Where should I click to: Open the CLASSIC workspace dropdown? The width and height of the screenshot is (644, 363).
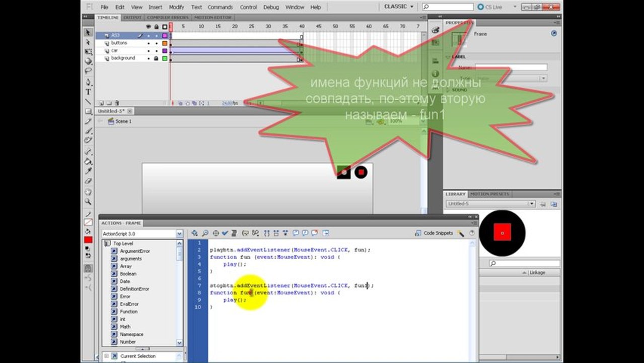[x=398, y=7]
